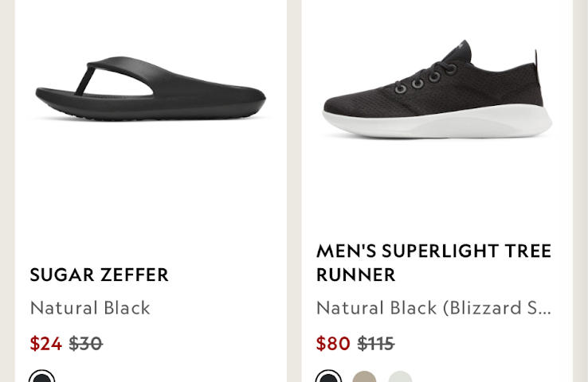Click Sugar Zeffer's Natural Black color label

[90, 307]
